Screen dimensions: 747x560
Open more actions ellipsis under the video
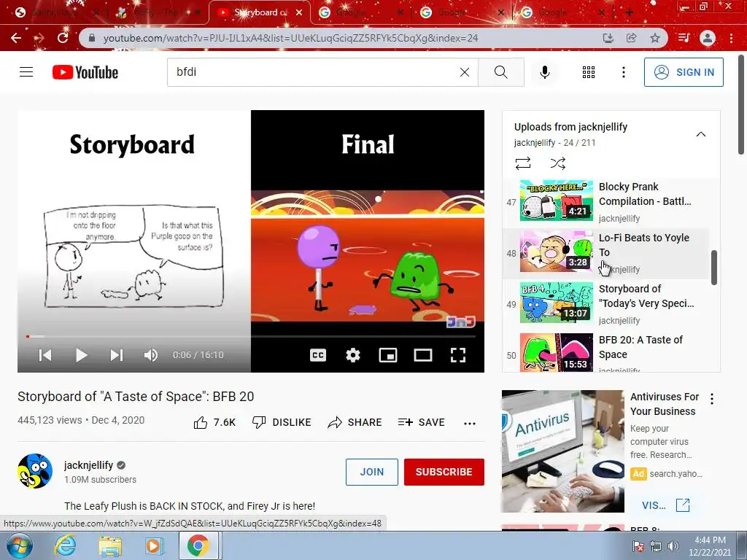(470, 424)
